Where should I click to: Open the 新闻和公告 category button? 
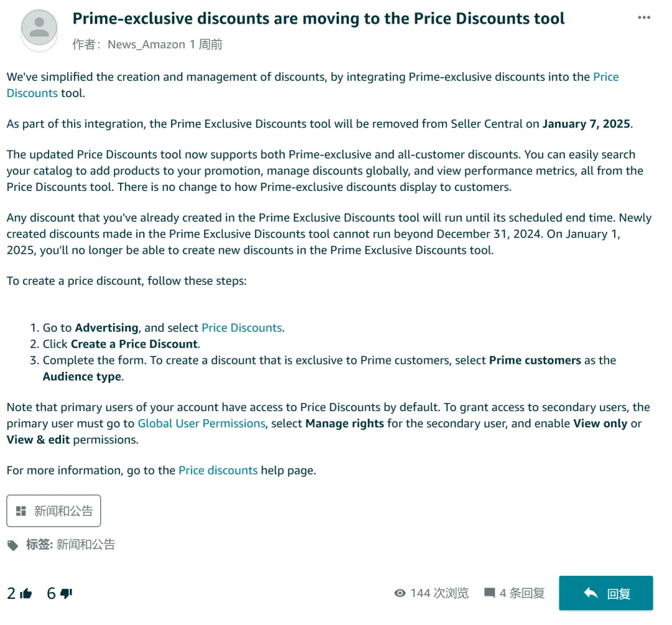click(x=54, y=511)
